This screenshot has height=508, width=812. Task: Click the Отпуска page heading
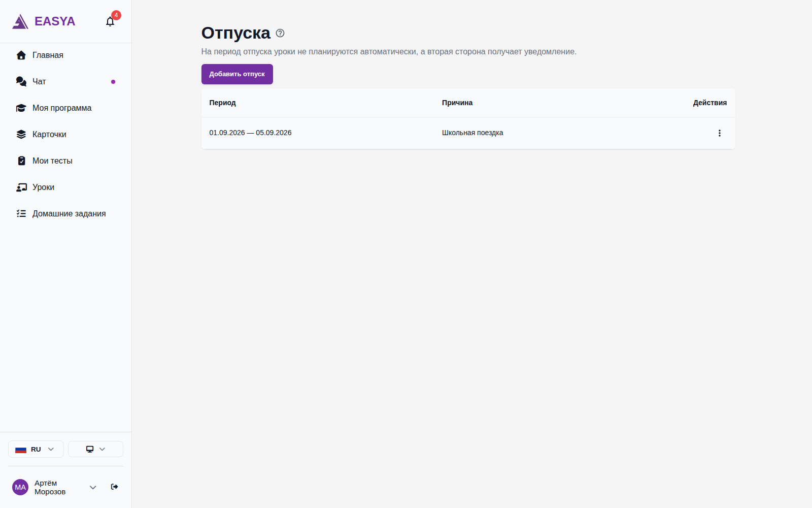[236, 33]
